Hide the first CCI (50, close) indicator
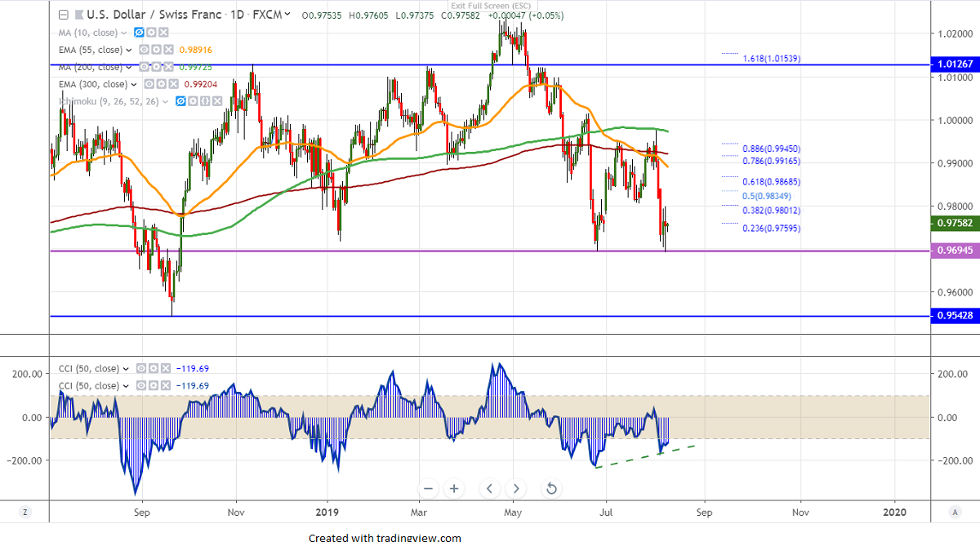 (141, 368)
